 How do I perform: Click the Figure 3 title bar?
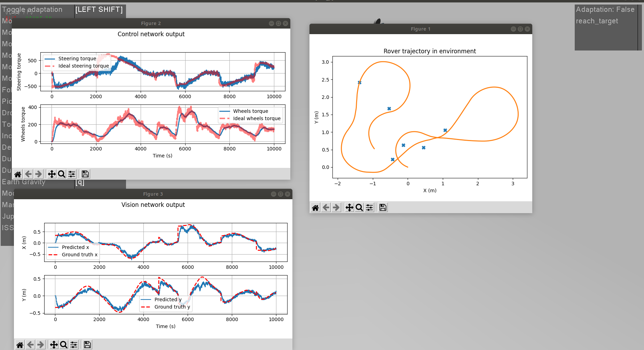[x=153, y=194]
